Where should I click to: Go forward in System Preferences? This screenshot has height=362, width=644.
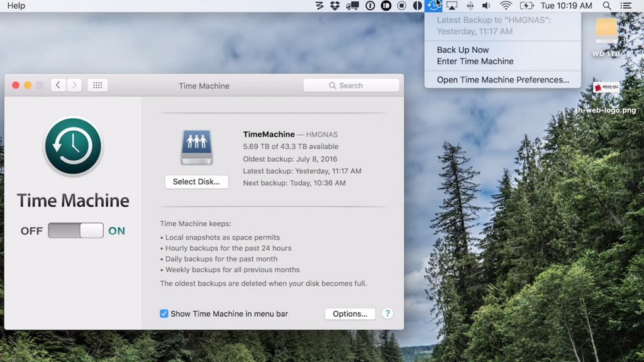pyautogui.click(x=74, y=85)
